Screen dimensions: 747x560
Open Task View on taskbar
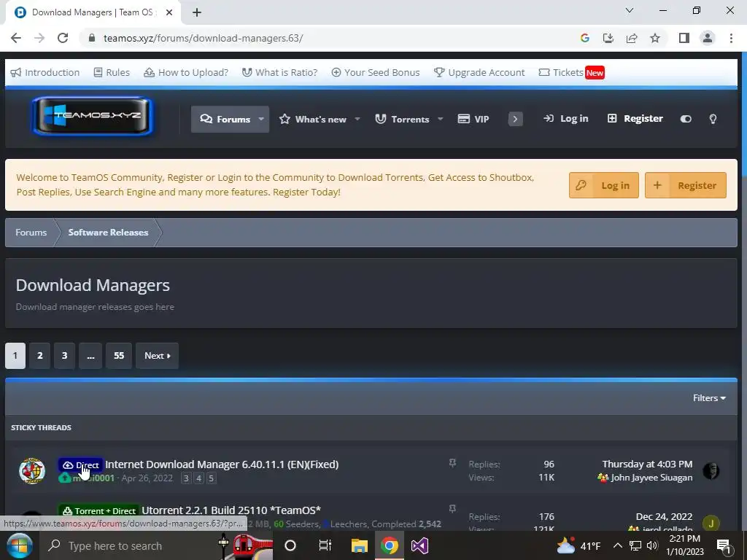[x=325, y=545]
